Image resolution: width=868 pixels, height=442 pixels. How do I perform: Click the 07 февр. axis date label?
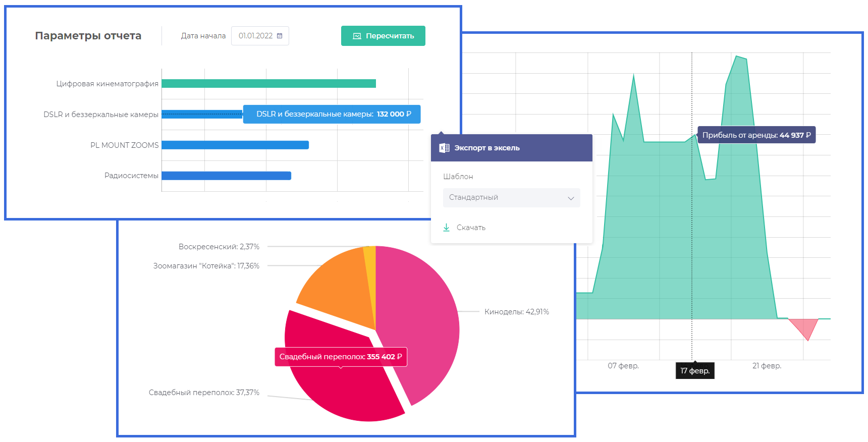tap(623, 366)
